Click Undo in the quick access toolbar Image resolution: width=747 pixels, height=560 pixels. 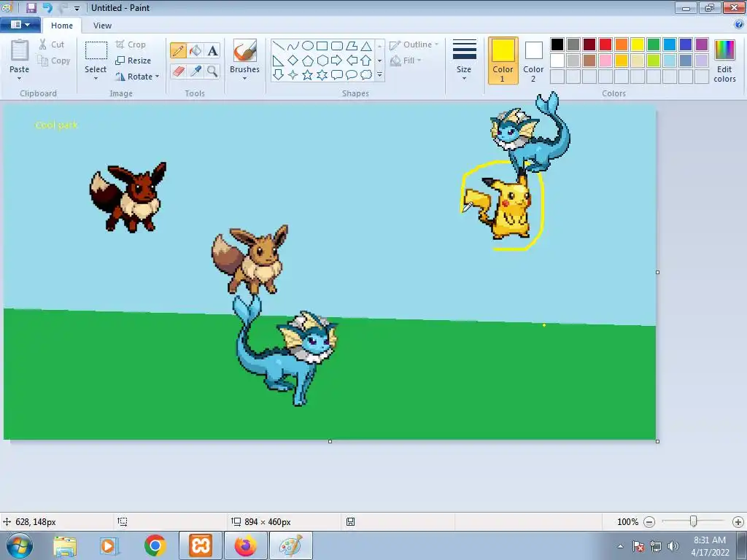tap(47, 7)
